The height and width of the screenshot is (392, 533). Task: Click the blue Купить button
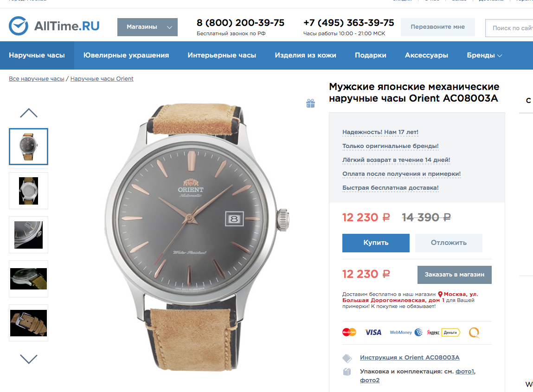[376, 243]
